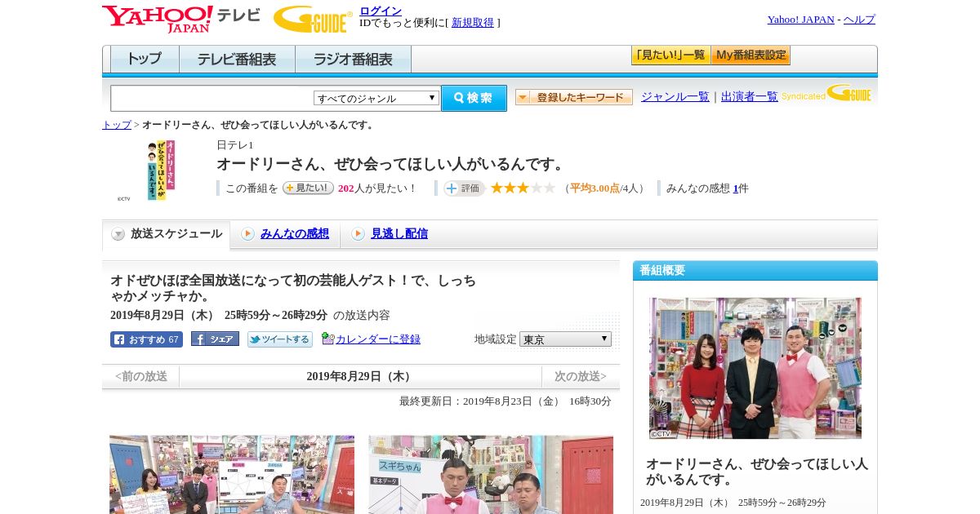
Task: Open the ヘルプ link
Action: (x=859, y=20)
